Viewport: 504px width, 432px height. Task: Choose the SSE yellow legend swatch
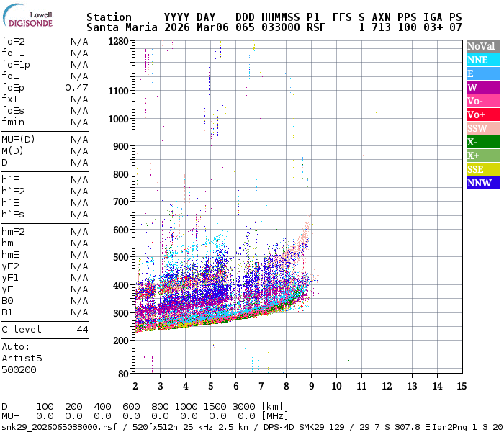[x=483, y=169]
